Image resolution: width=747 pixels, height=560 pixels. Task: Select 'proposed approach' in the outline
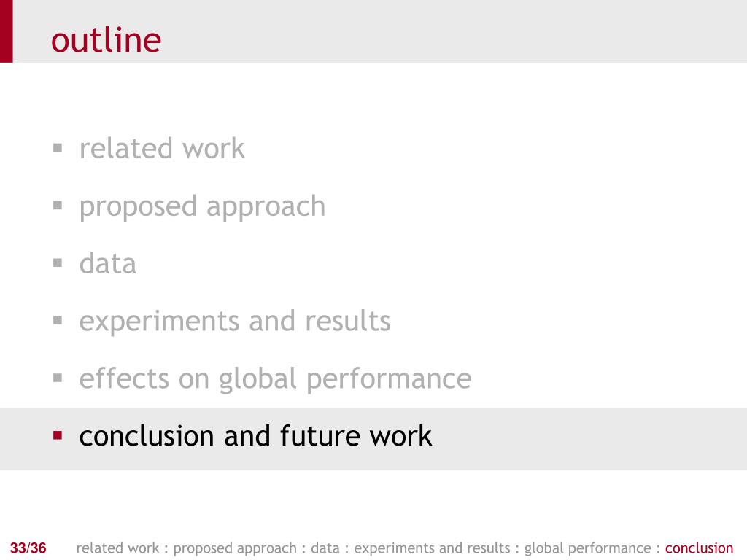203,208
